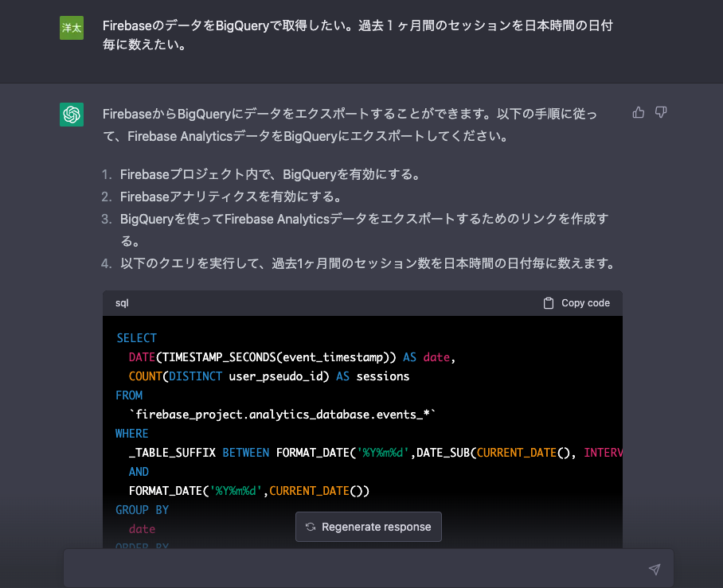
Task: Click the Regenerate response button
Action: click(369, 527)
